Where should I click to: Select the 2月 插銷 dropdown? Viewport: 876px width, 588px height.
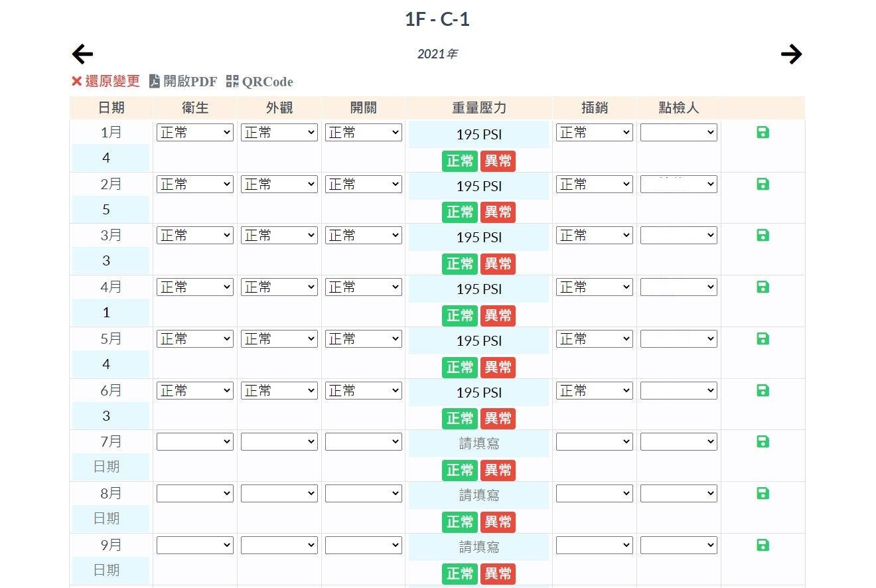(x=594, y=184)
